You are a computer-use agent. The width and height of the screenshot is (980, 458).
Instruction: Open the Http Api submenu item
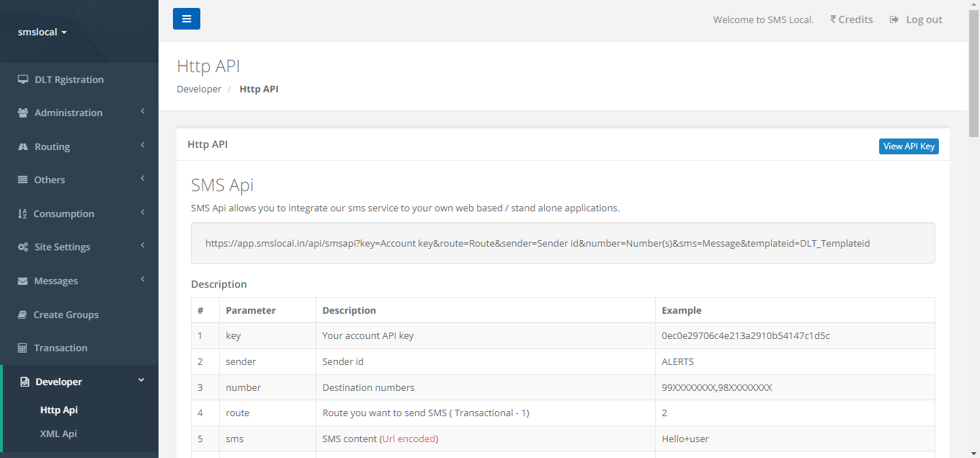point(58,410)
